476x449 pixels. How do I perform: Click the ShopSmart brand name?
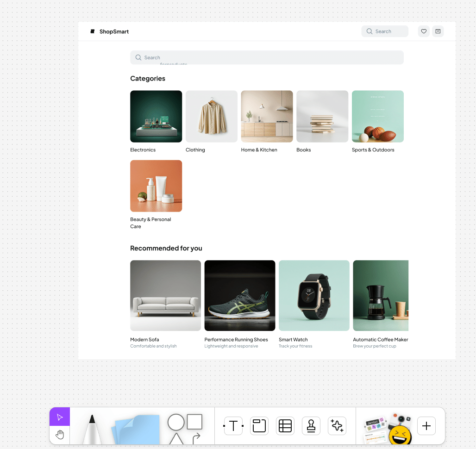click(x=114, y=31)
